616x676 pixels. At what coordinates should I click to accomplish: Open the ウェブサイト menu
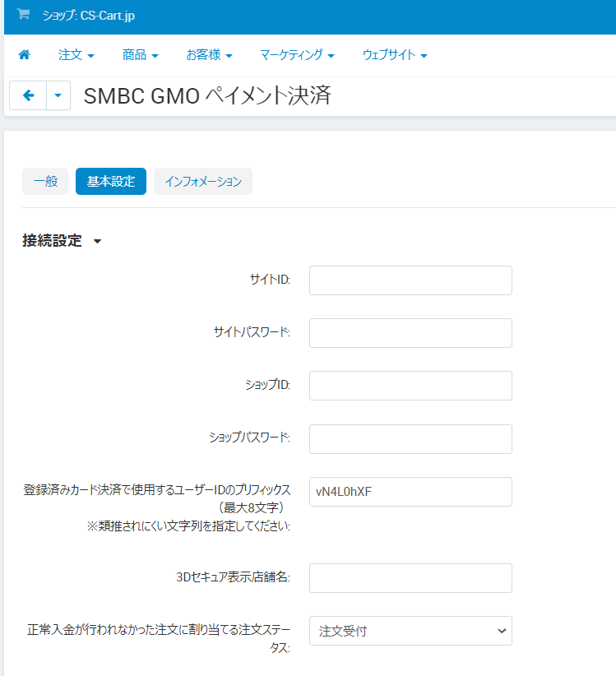click(x=395, y=55)
